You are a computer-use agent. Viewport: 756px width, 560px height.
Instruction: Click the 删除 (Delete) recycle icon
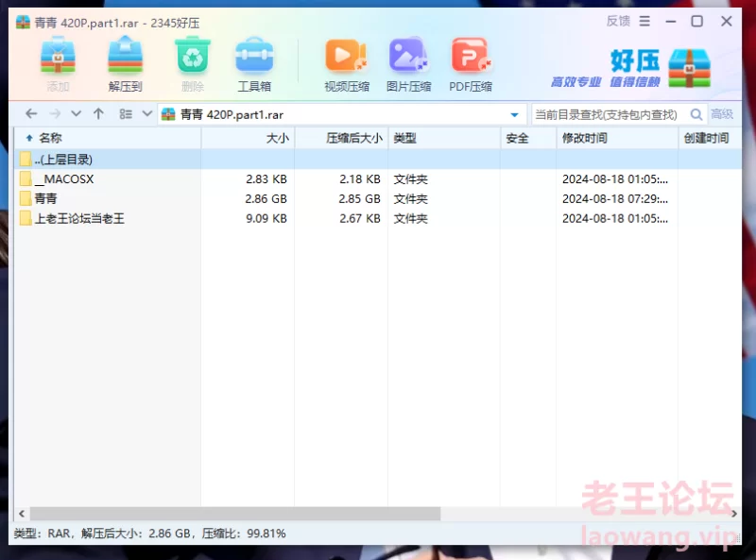(193, 57)
